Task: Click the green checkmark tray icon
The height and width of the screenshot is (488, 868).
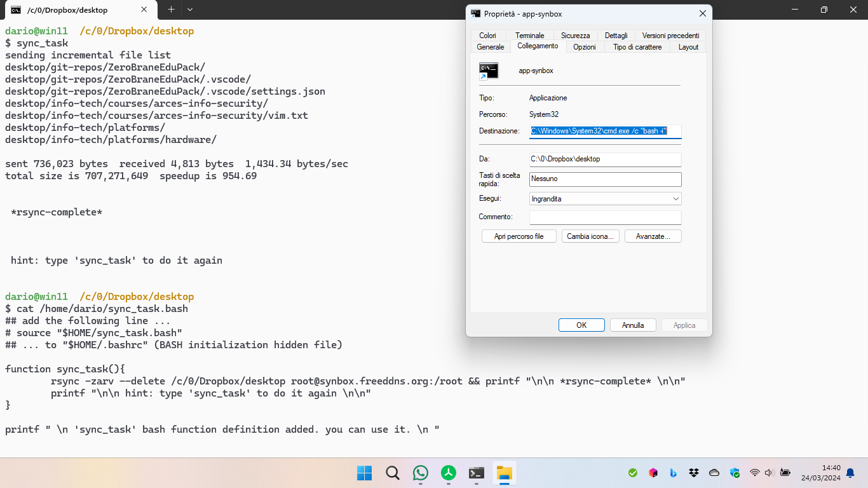Action: click(x=633, y=473)
